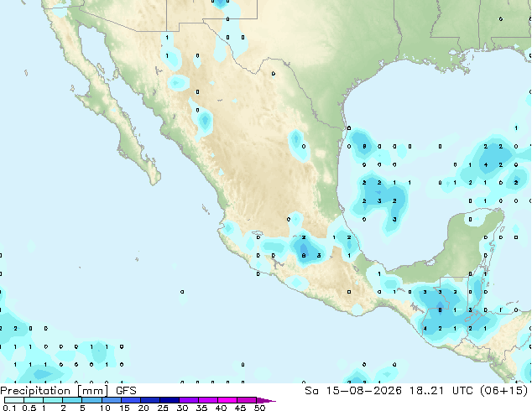Screen dimensions: 532x411
Task: Click the '20' legend scale label
Action: pyautogui.click(x=143, y=408)
